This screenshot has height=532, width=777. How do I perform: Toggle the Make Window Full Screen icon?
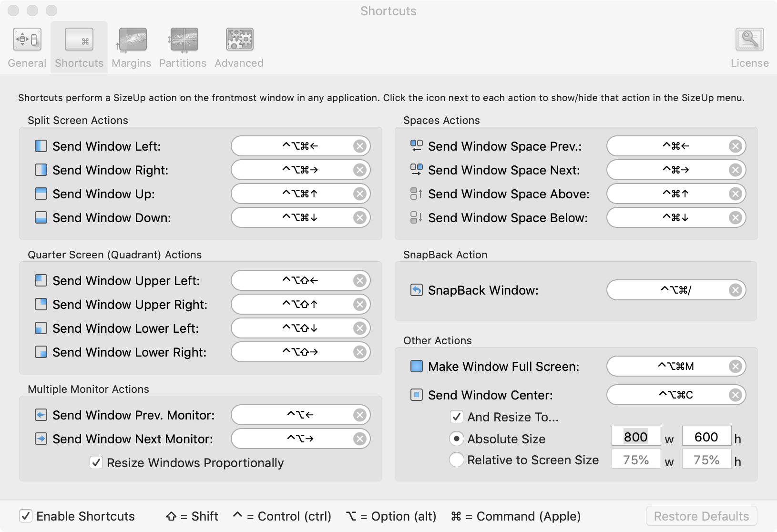[x=417, y=366]
